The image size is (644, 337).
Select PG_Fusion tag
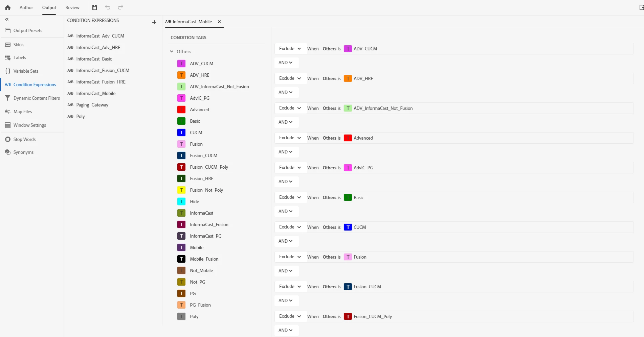200,305
